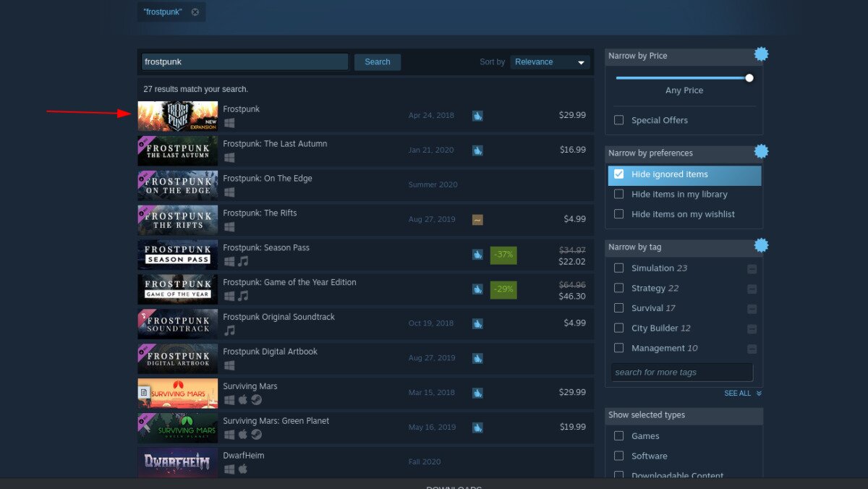Select the Software type checkbox
The width and height of the screenshot is (868, 489).
(618, 456)
